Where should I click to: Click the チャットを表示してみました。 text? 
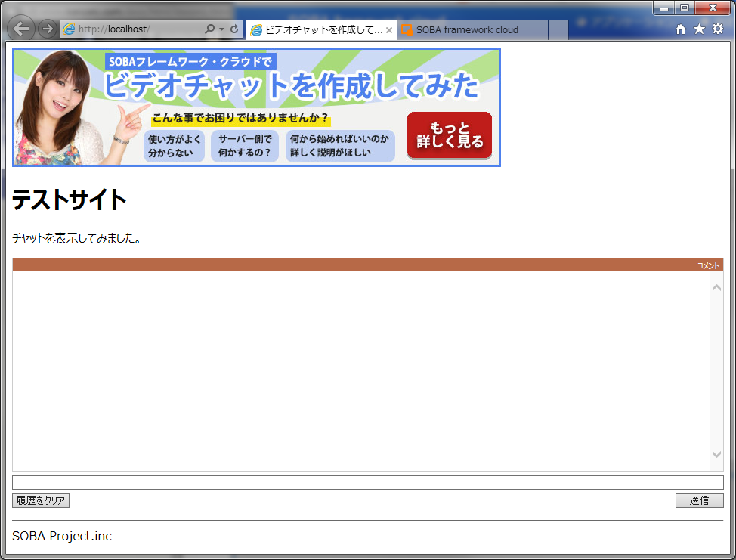[77, 239]
